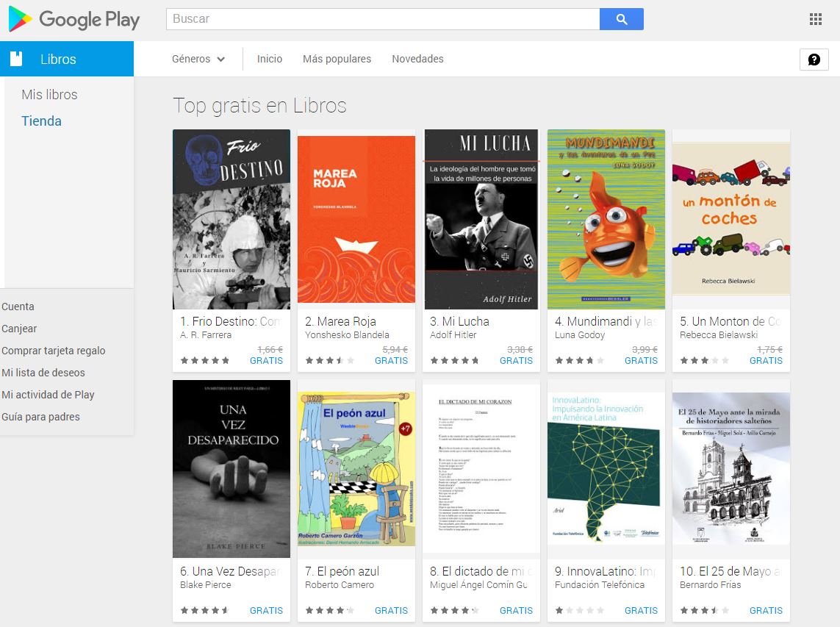Open the Canjear link
The height and width of the screenshot is (627, 840).
coord(19,329)
